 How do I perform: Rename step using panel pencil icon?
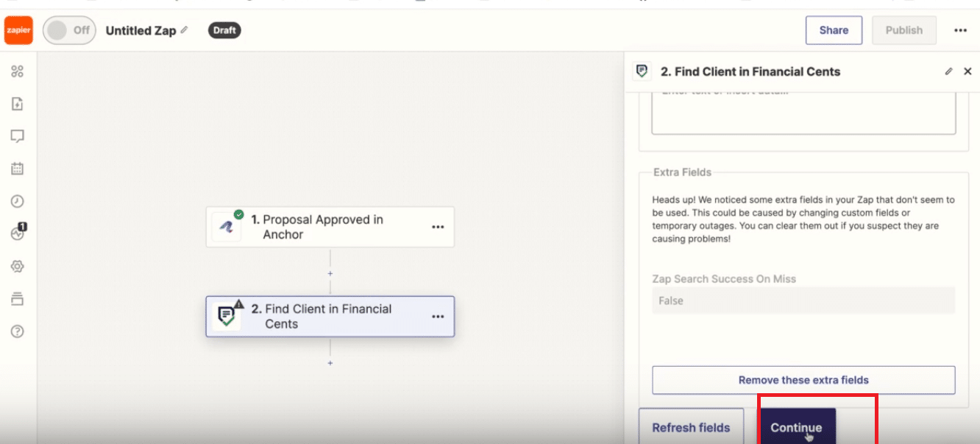[948, 71]
